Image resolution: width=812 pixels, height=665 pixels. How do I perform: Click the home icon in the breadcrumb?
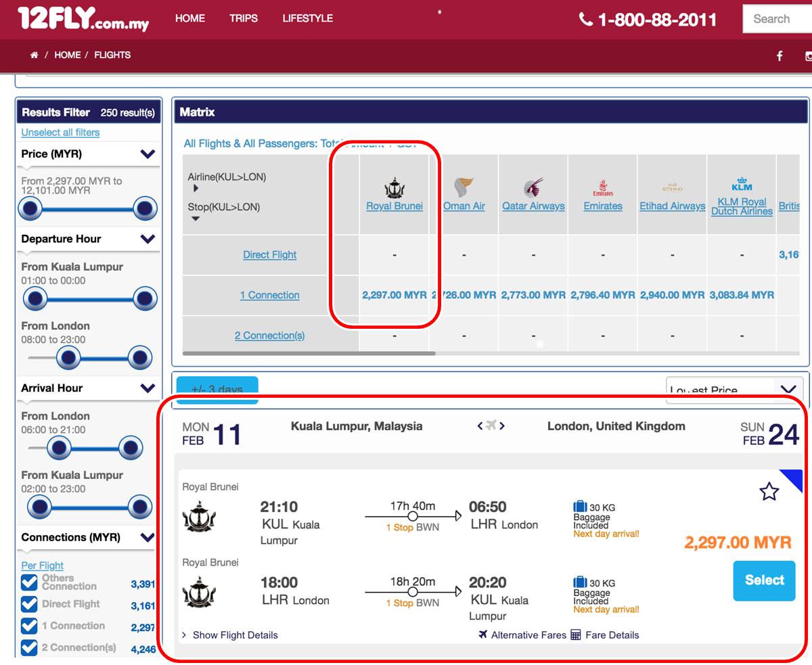point(34,55)
